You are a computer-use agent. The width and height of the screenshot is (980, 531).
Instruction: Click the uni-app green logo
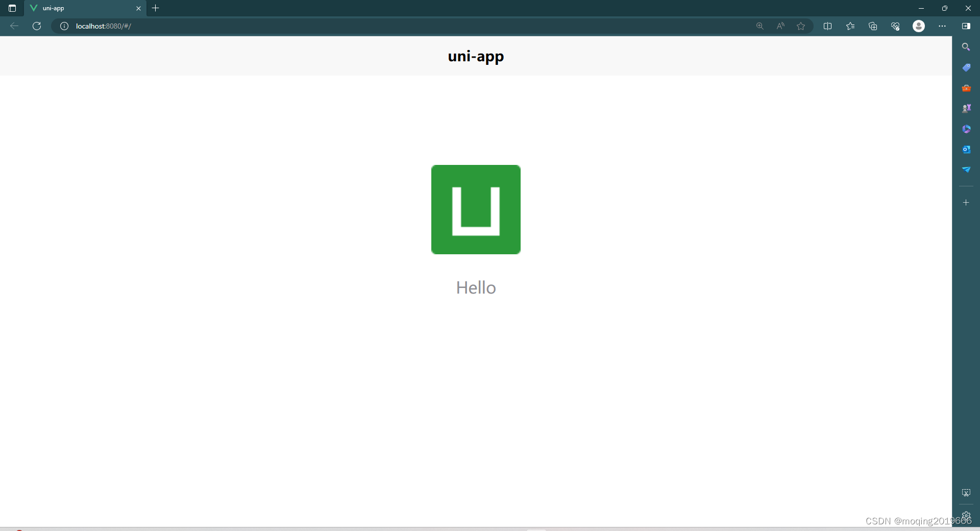[475, 209]
